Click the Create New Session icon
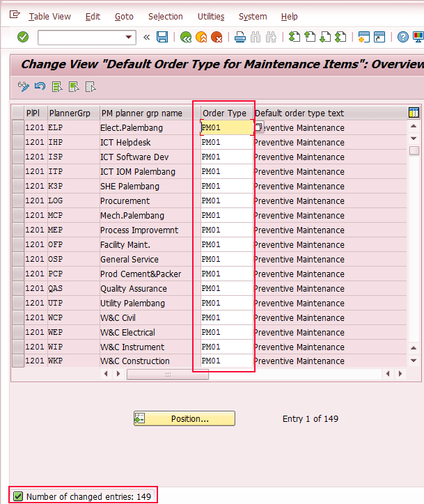Screen dimensions: 424x504 tap(364, 37)
